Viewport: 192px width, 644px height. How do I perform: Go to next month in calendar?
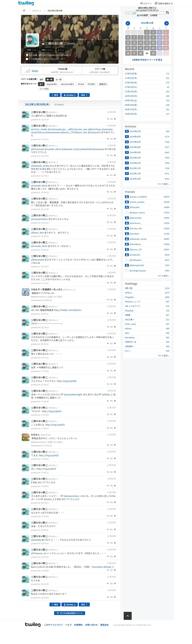tap(166, 23)
